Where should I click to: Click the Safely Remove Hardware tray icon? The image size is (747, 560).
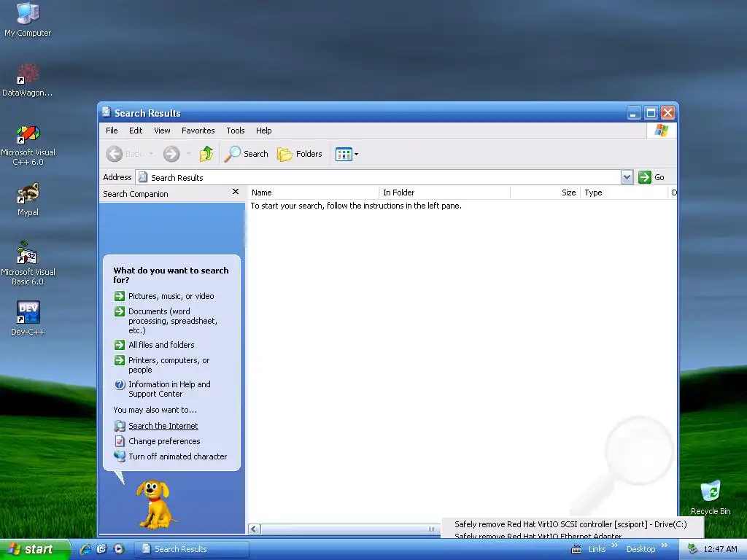[692, 549]
